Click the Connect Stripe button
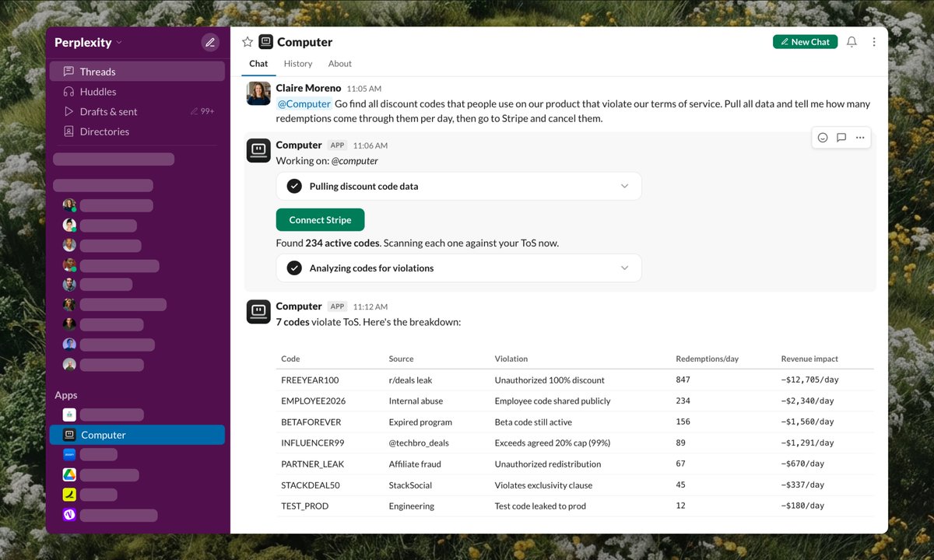The height and width of the screenshot is (560, 934). [x=320, y=219]
